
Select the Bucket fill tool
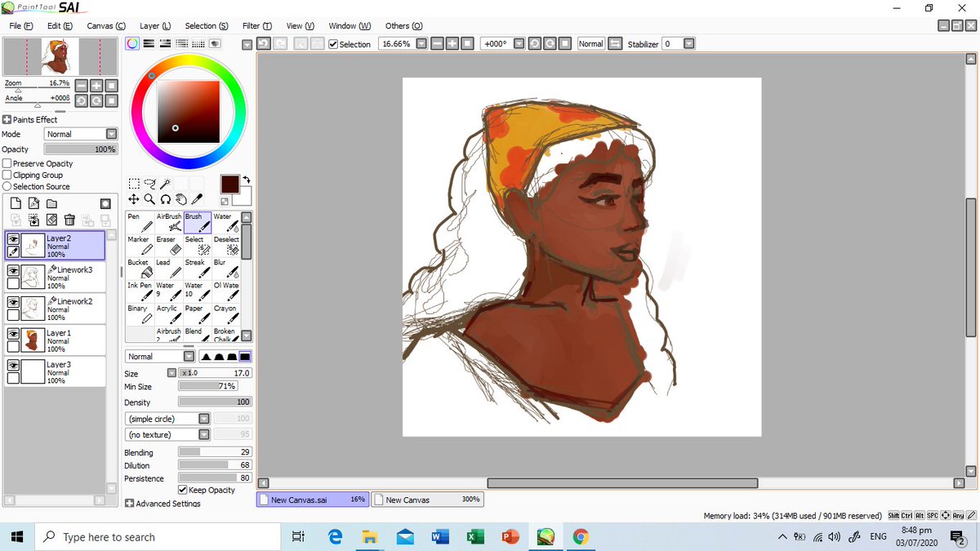[x=140, y=269]
